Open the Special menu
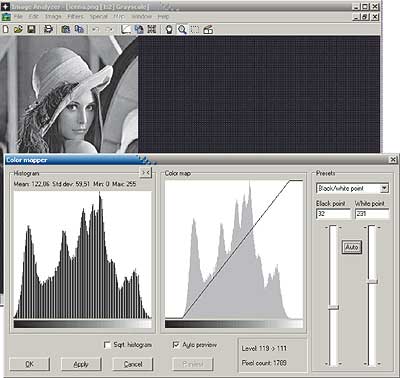 pyautogui.click(x=99, y=16)
